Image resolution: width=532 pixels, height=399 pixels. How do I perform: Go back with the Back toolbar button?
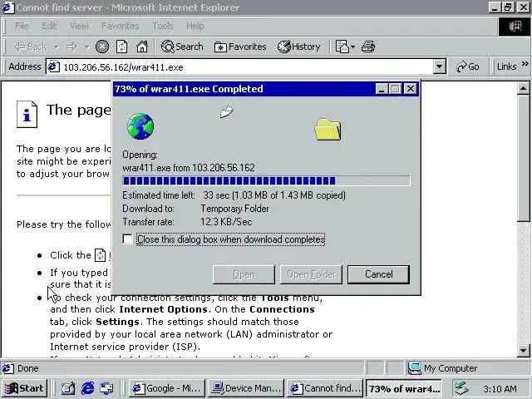point(30,47)
